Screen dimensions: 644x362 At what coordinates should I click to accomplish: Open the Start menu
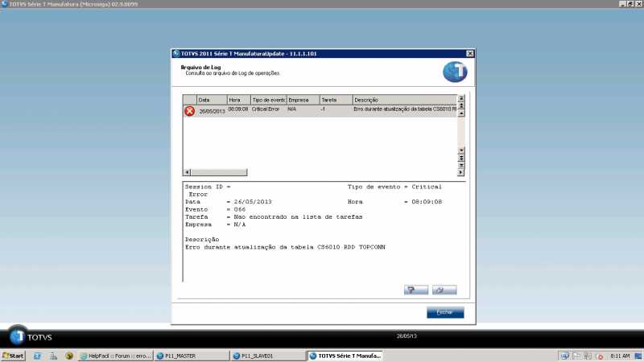click(x=13, y=356)
